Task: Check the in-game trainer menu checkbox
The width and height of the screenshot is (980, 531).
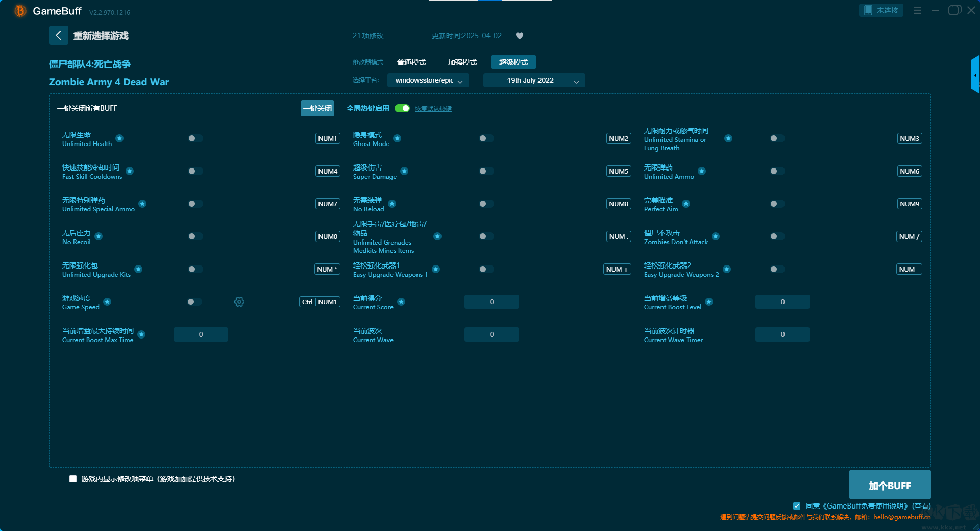Action: click(73, 479)
